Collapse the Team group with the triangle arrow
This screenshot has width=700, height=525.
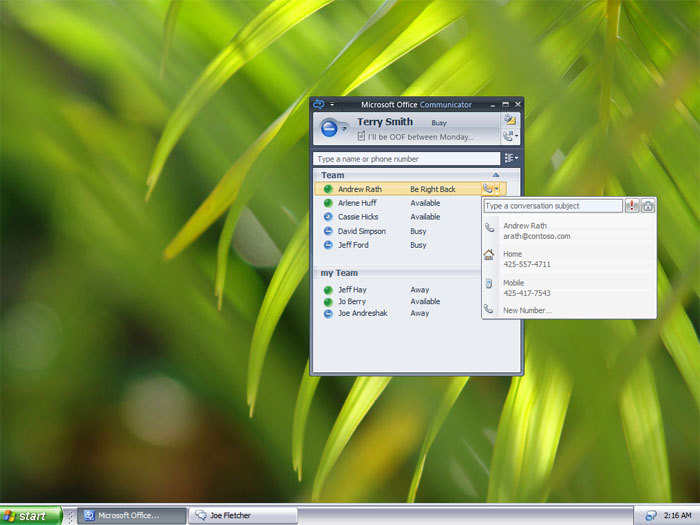click(496, 175)
